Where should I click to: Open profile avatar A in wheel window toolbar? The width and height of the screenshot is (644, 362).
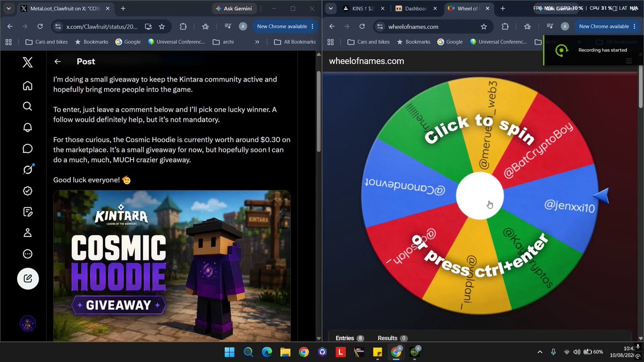565,26
